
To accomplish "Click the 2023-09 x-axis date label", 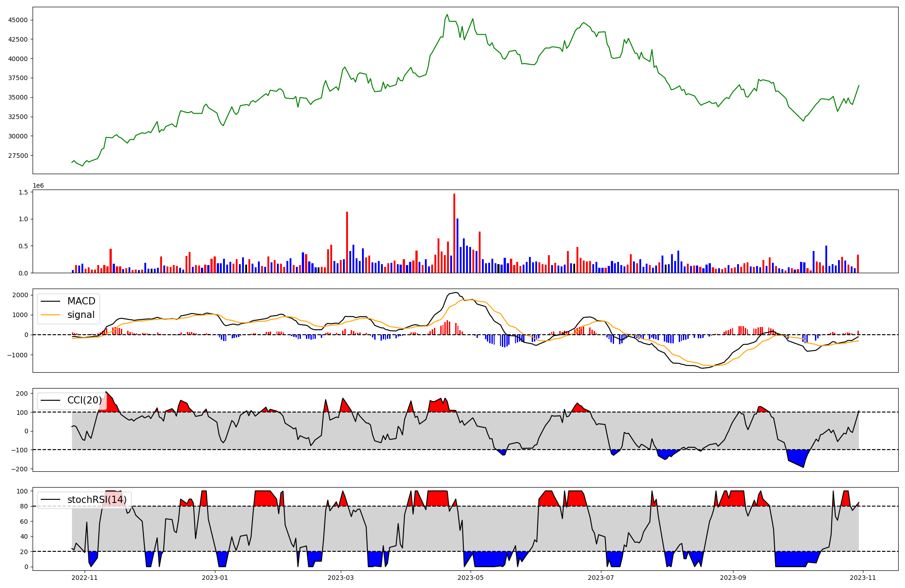I will pyautogui.click(x=733, y=578).
